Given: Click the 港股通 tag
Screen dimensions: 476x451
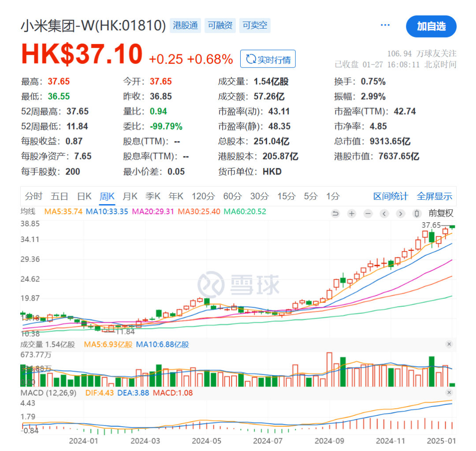Looking at the screenshot, I should tap(185, 25).
